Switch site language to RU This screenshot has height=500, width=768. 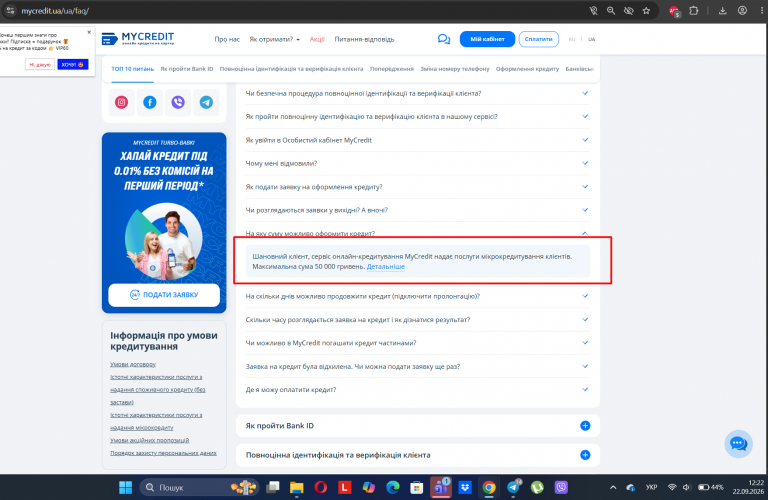tap(572, 39)
